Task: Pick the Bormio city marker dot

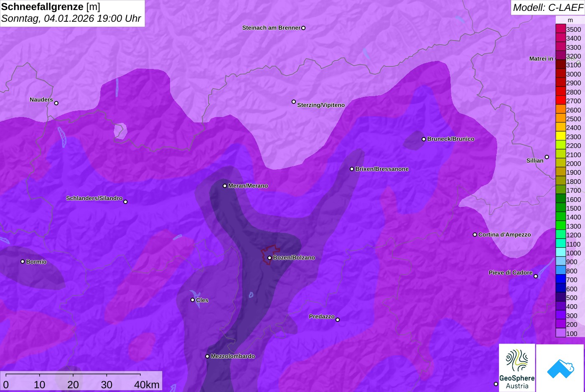Action: [23, 262]
